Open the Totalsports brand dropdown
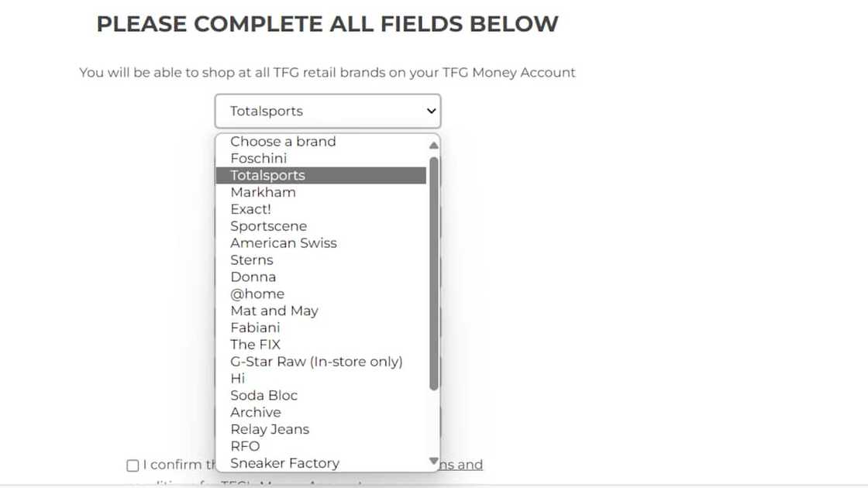The width and height of the screenshot is (868, 488). tap(327, 112)
